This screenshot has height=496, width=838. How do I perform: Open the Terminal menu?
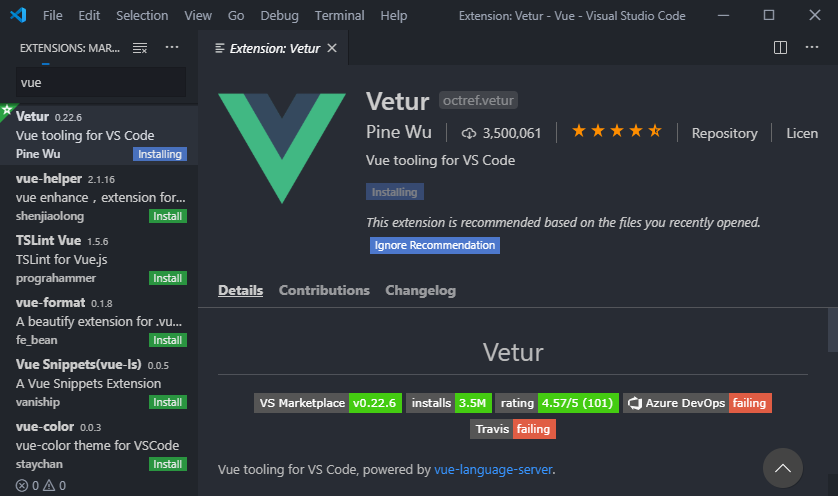pos(339,16)
